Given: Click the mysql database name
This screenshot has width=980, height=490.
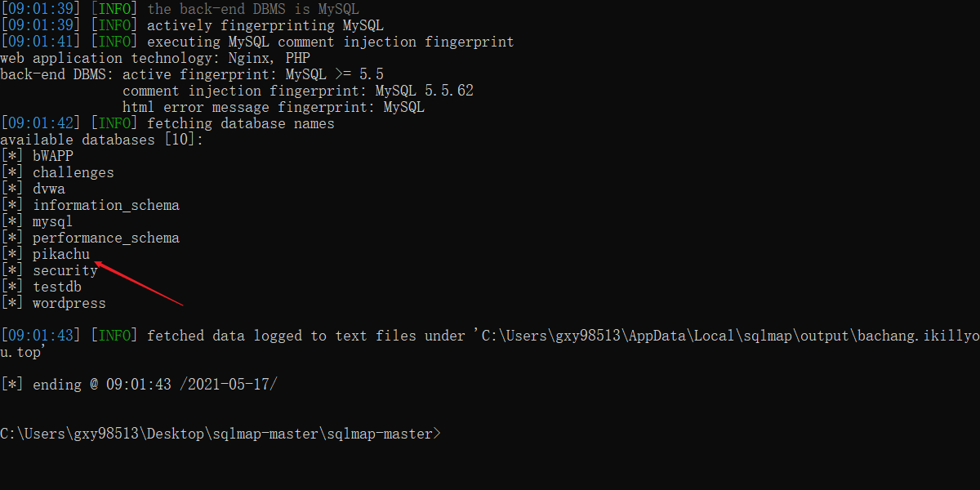Looking at the screenshot, I should coord(53,221).
